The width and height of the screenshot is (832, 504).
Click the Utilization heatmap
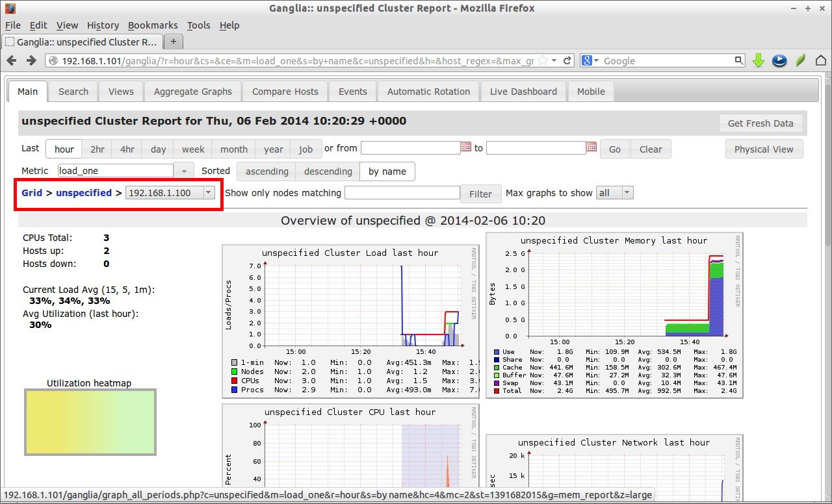tap(90, 422)
